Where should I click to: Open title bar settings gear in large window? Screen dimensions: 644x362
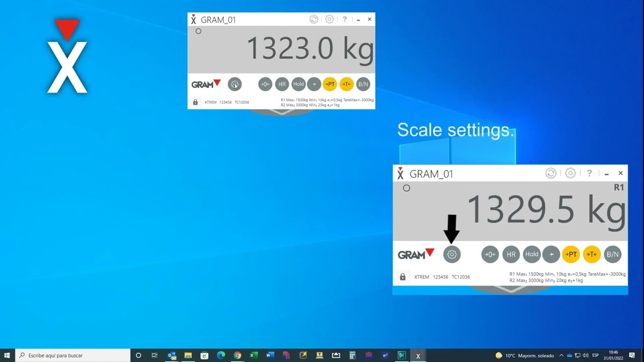pos(570,173)
